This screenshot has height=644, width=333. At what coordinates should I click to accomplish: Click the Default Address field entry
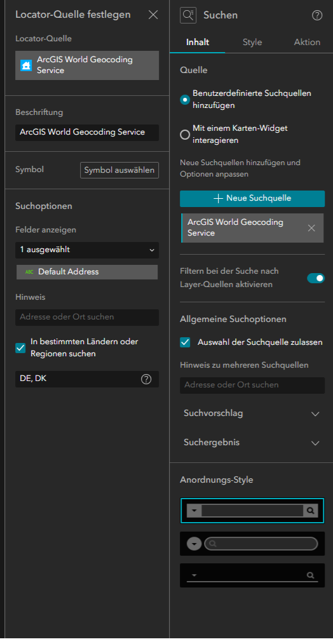(x=87, y=272)
